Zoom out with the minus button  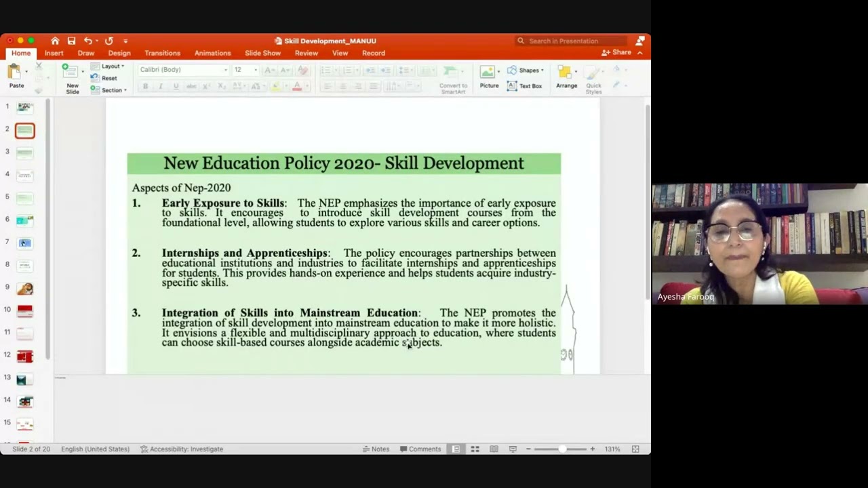(528, 449)
